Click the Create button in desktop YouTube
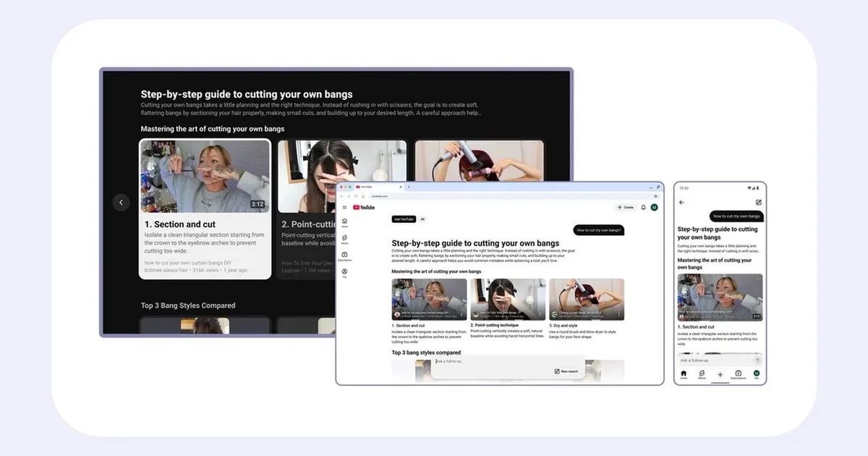868x456 pixels. 626,207
